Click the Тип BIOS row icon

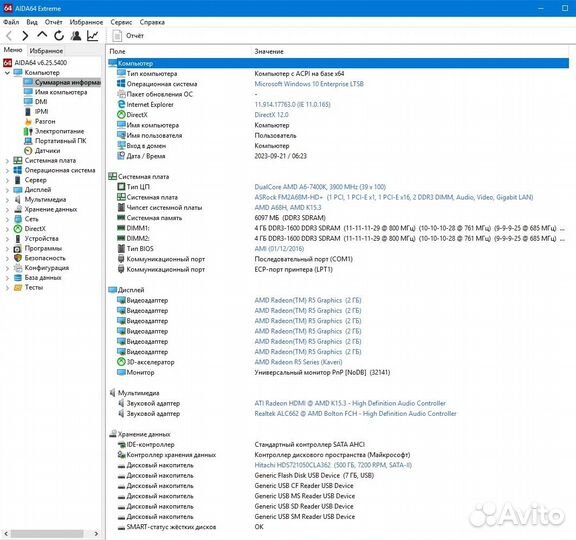point(121,249)
